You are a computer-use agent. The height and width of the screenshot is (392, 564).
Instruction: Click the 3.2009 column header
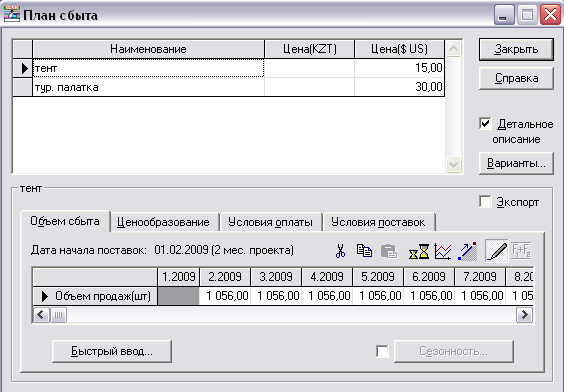tap(276, 277)
